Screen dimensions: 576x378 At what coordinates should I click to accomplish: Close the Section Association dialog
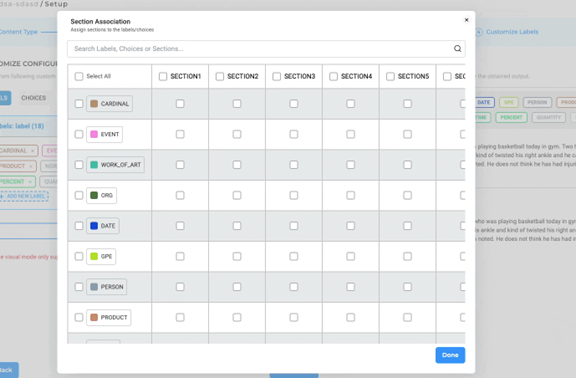[467, 20]
